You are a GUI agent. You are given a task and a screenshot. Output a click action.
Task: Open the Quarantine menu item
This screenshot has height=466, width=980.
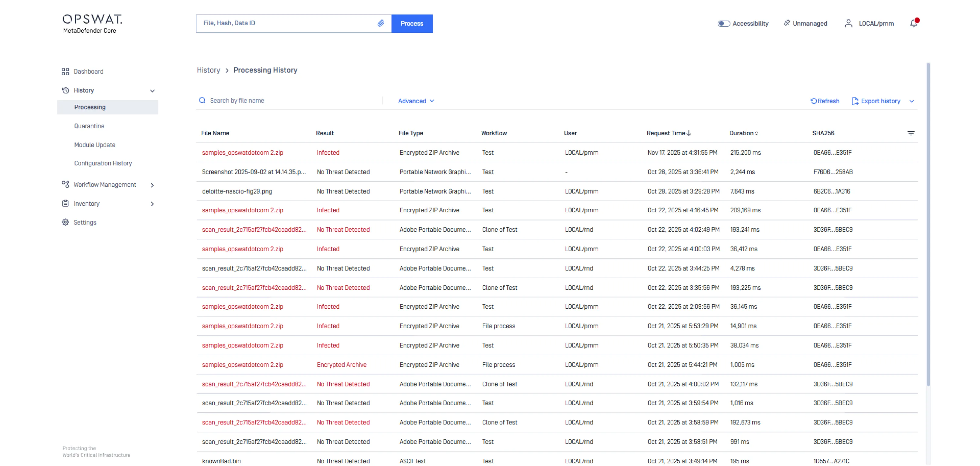pos(89,126)
